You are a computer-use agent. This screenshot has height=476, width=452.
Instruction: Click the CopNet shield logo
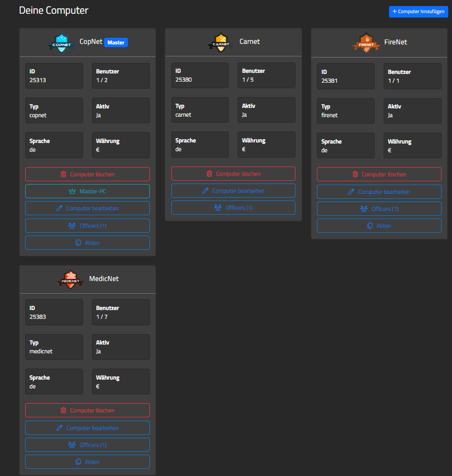pos(62,43)
